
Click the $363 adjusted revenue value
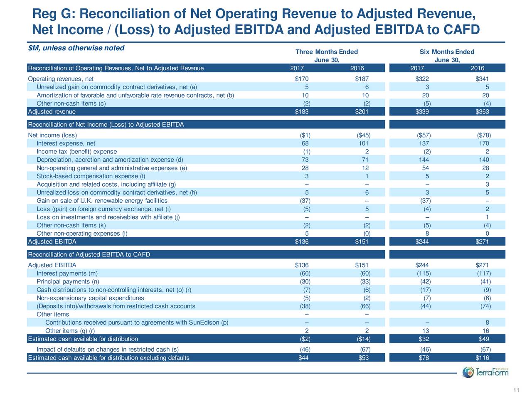(482, 111)
